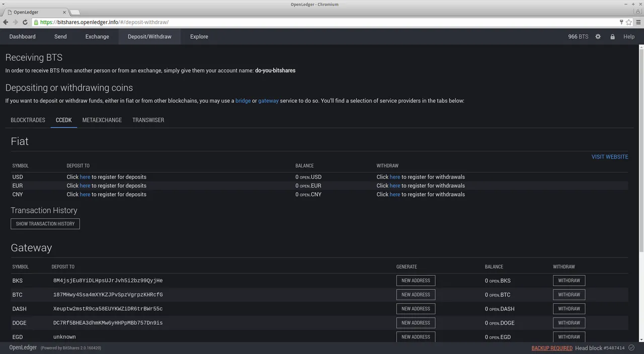
Task: Go to the Dashboard menu
Action: [x=23, y=37]
